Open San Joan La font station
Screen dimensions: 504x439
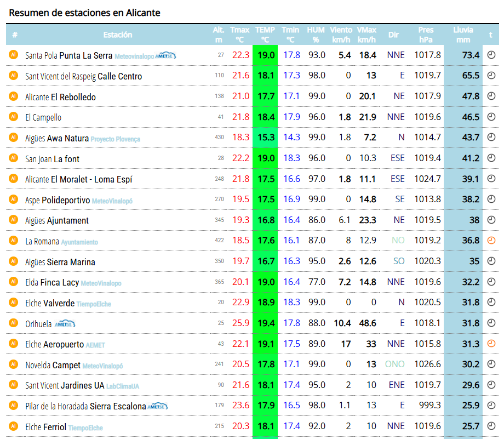pos(52,159)
